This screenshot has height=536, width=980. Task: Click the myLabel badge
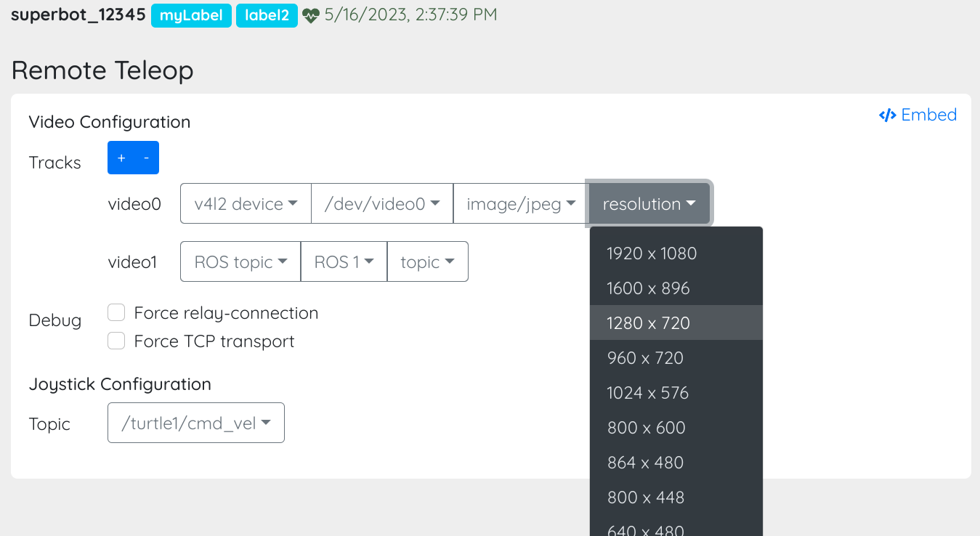tap(191, 14)
